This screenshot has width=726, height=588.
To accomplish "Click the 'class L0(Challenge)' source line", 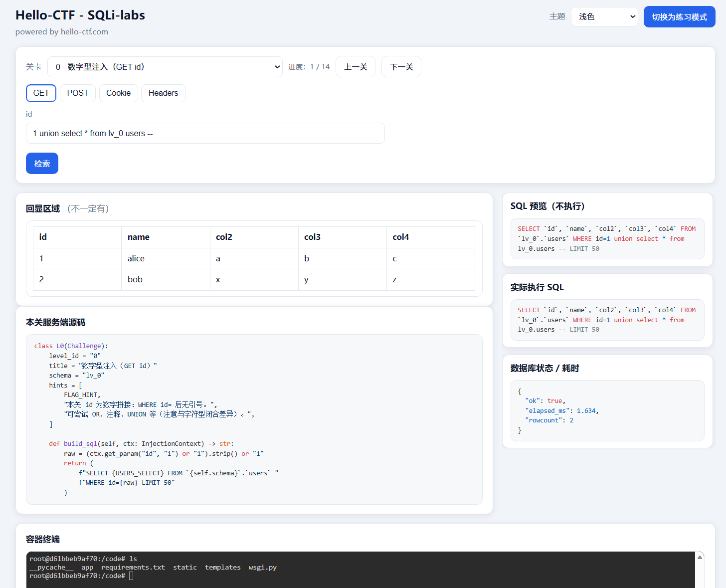I will click(x=71, y=346).
